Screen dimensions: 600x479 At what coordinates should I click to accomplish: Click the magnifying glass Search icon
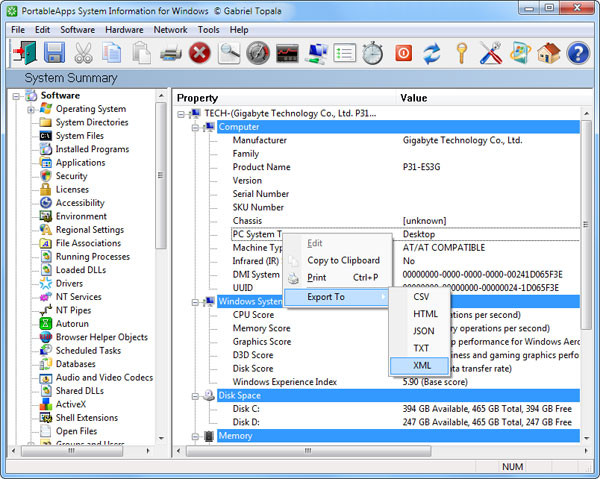tap(229, 52)
